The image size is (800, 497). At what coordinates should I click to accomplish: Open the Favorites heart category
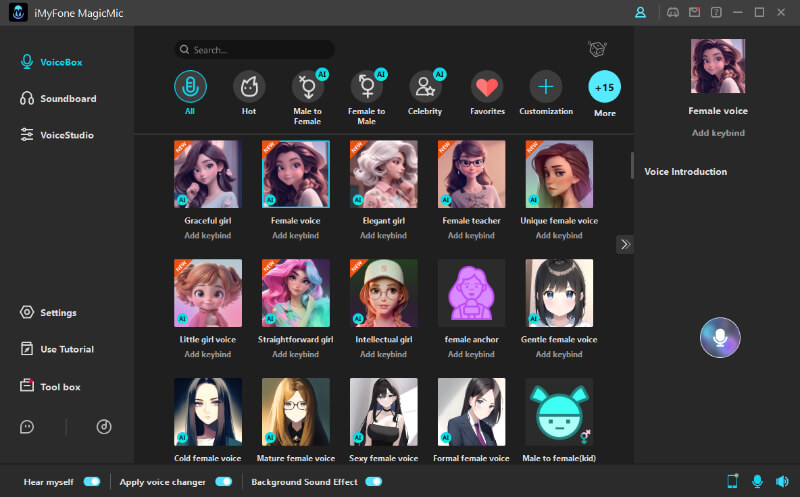point(487,87)
